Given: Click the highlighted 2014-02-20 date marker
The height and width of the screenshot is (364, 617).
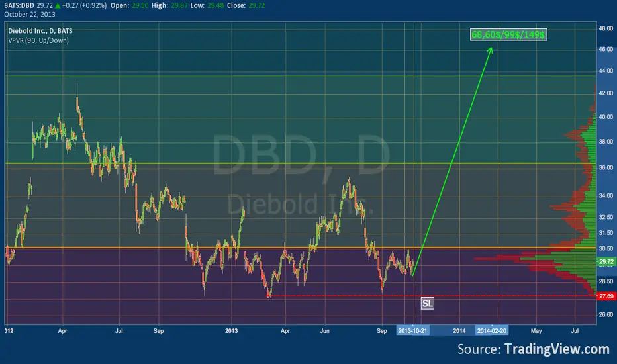Looking at the screenshot, I should coord(491,330).
